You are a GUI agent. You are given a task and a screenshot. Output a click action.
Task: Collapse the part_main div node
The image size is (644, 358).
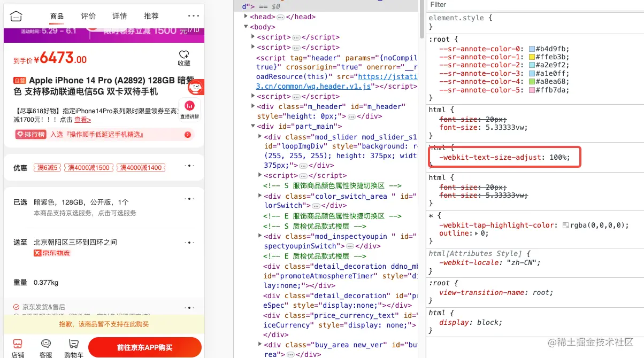pyautogui.click(x=253, y=127)
